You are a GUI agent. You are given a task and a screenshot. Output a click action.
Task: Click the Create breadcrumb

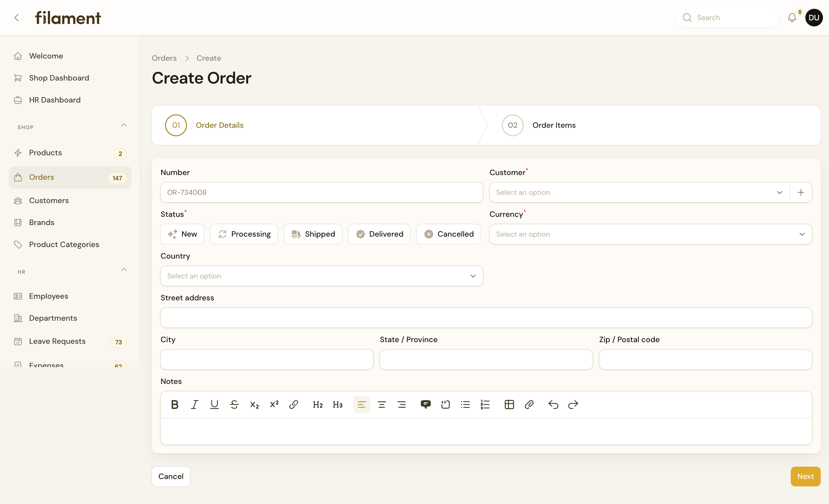[x=208, y=58]
